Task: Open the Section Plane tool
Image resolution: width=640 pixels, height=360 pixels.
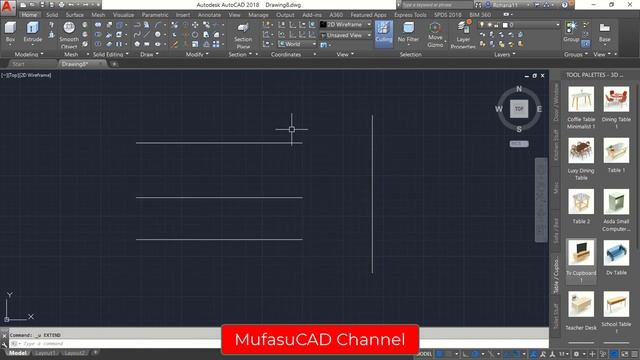Action: coord(243,36)
